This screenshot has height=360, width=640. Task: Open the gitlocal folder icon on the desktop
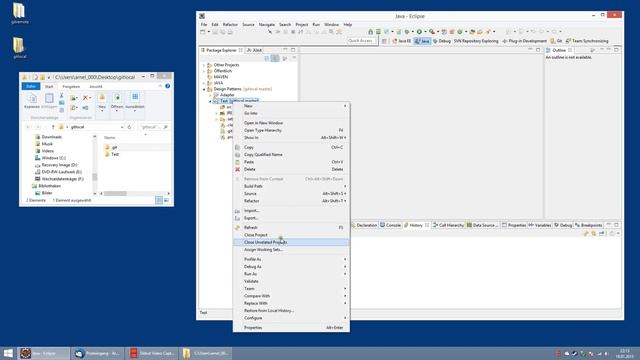[19, 47]
